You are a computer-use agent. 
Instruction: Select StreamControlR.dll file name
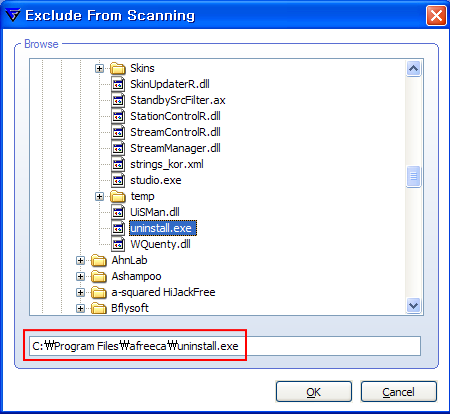(x=175, y=132)
